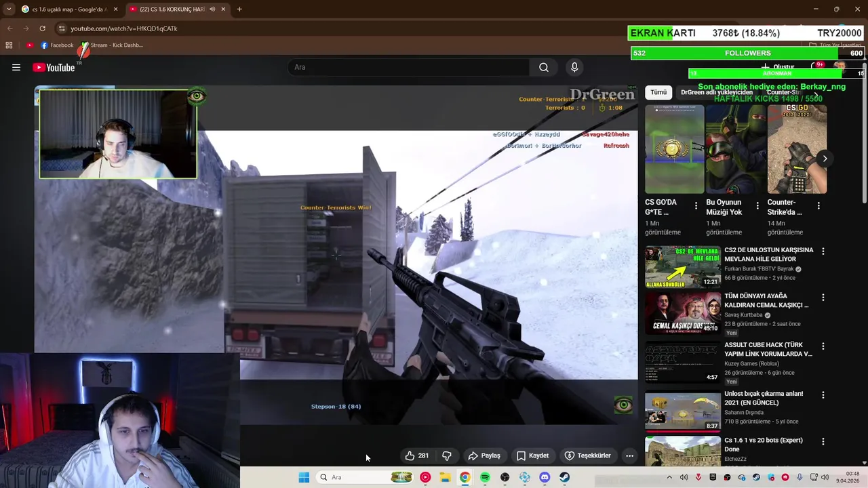Open a new browser tab
Screen dimensions: 868x488
coord(239,9)
